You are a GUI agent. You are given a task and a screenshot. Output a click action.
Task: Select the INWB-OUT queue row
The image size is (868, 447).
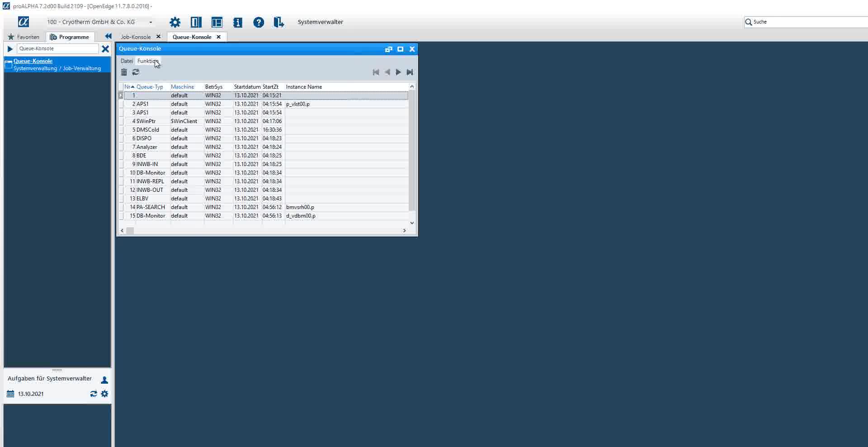tap(264, 190)
